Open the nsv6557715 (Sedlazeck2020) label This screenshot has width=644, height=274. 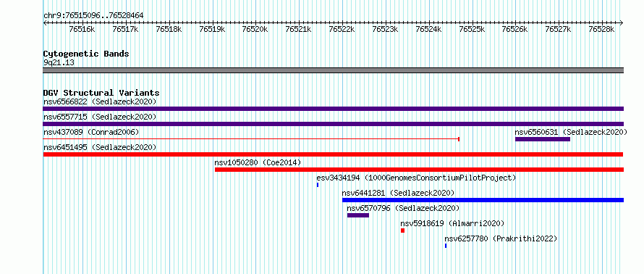(x=100, y=117)
